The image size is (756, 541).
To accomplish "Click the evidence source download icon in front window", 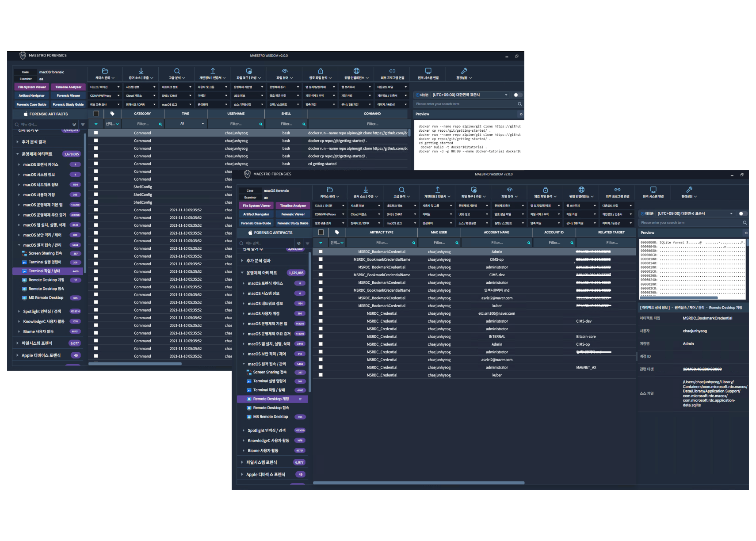I will pos(366,190).
